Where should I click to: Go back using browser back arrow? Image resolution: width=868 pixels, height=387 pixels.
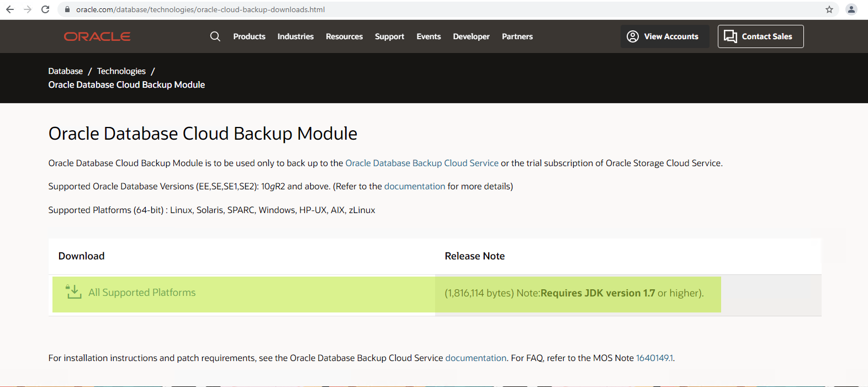pos(10,9)
